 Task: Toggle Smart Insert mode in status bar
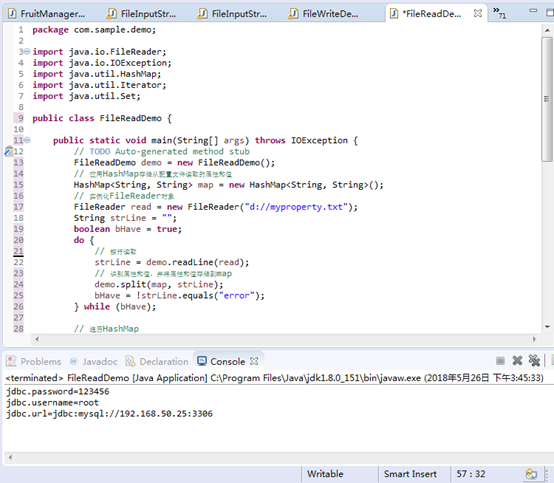pos(410,474)
